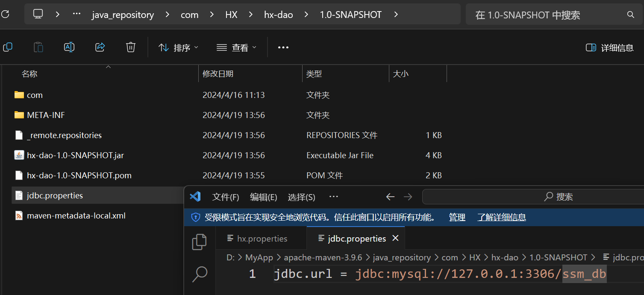Close the jdbc.properties editor tab

click(x=396, y=238)
